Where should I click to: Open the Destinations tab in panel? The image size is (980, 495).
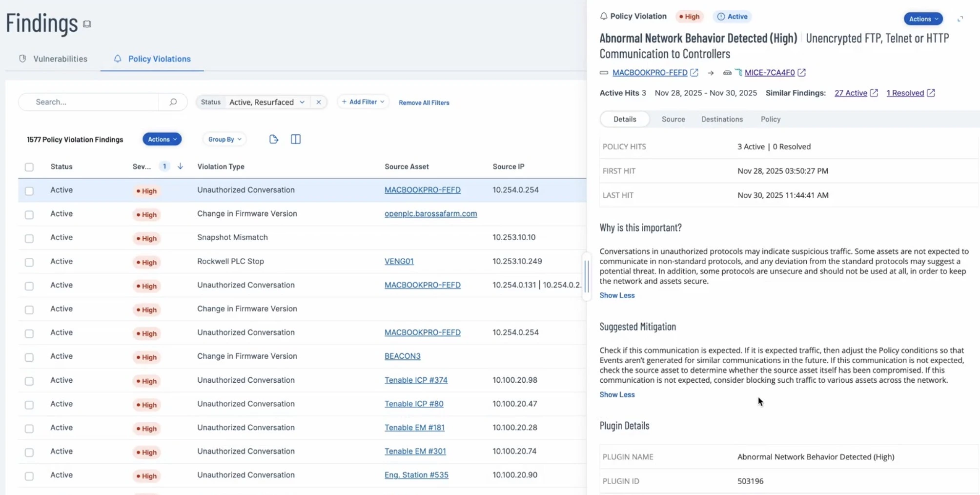(x=722, y=119)
